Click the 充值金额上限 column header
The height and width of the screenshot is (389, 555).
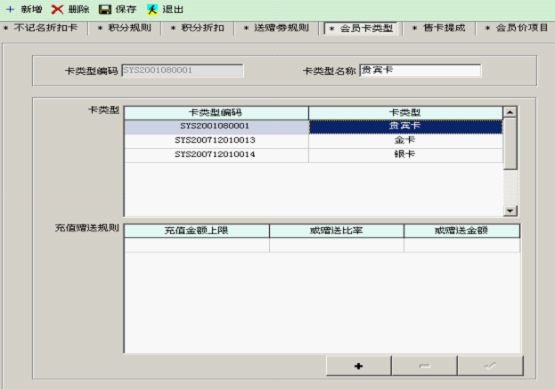click(x=197, y=231)
